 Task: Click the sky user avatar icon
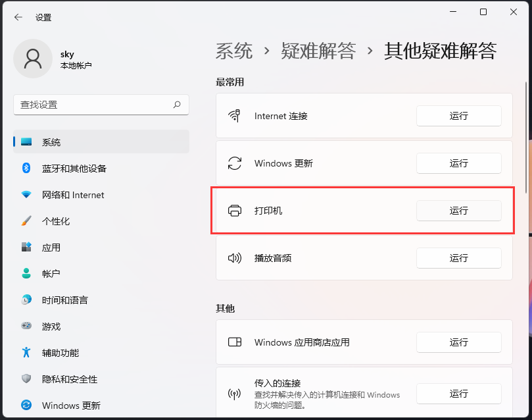(33, 59)
